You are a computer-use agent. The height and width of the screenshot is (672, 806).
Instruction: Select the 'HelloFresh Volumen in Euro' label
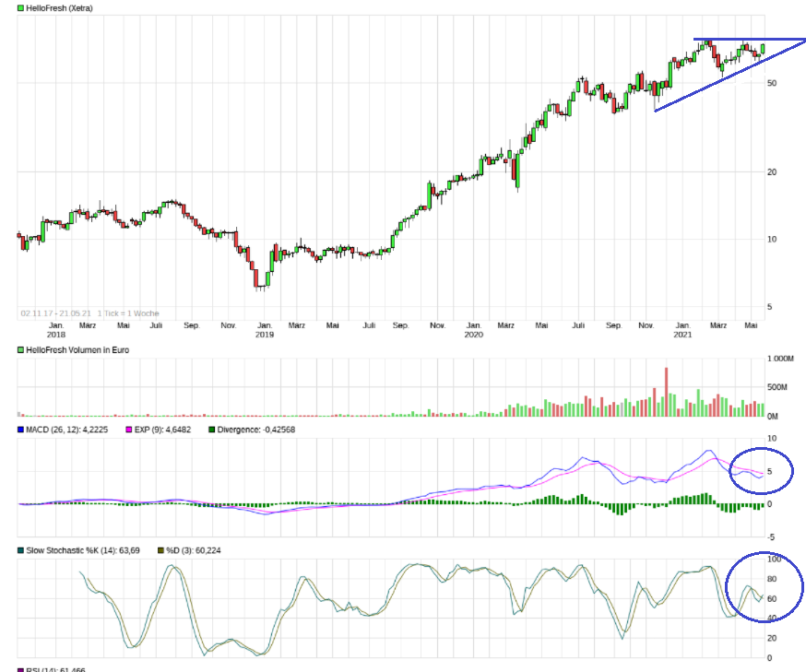click(x=77, y=350)
